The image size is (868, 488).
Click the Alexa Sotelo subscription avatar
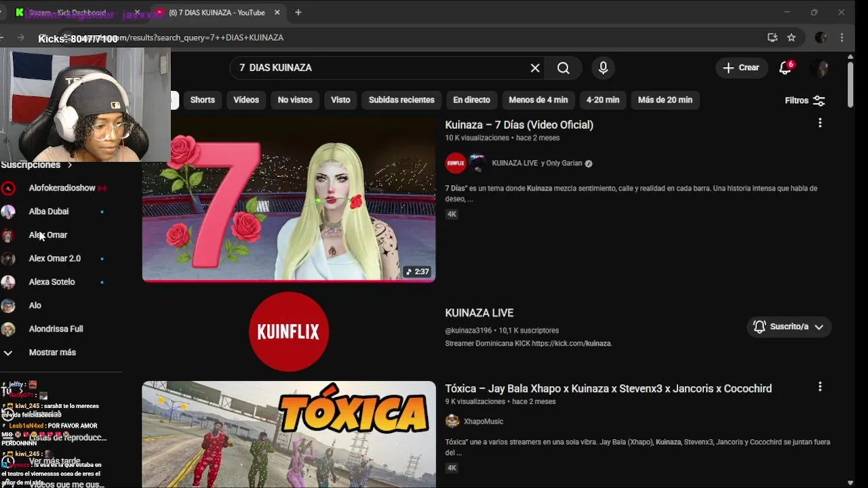click(8, 282)
